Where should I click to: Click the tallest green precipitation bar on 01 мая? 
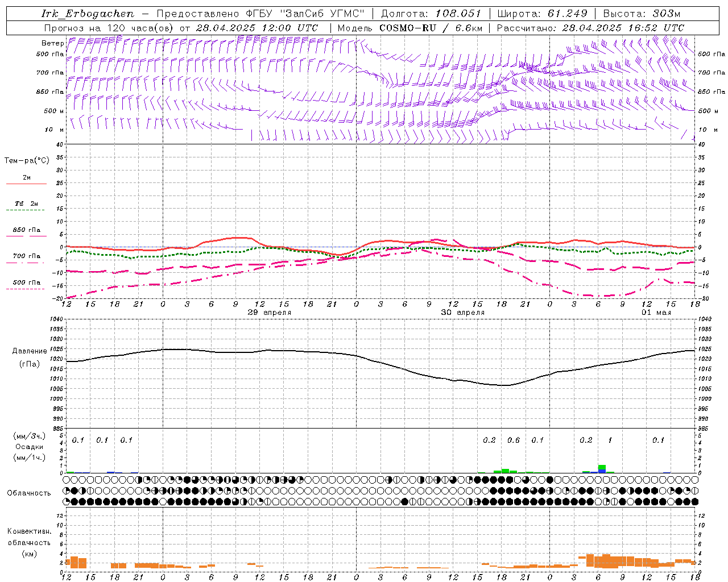(x=602, y=467)
